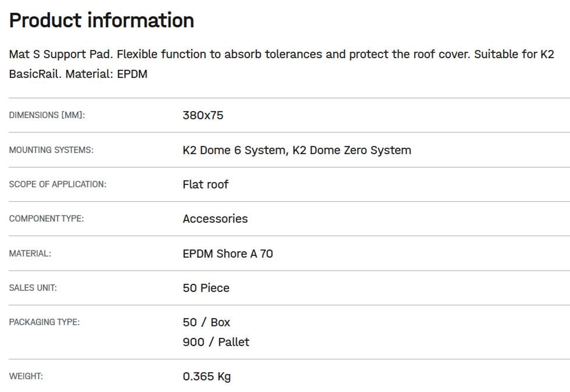Select the SALES UNIT label
The height and width of the screenshot is (392, 570).
coord(33,288)
